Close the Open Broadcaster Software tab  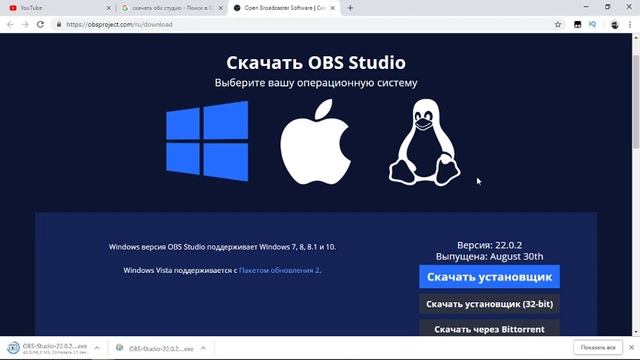tap(333, 8)
